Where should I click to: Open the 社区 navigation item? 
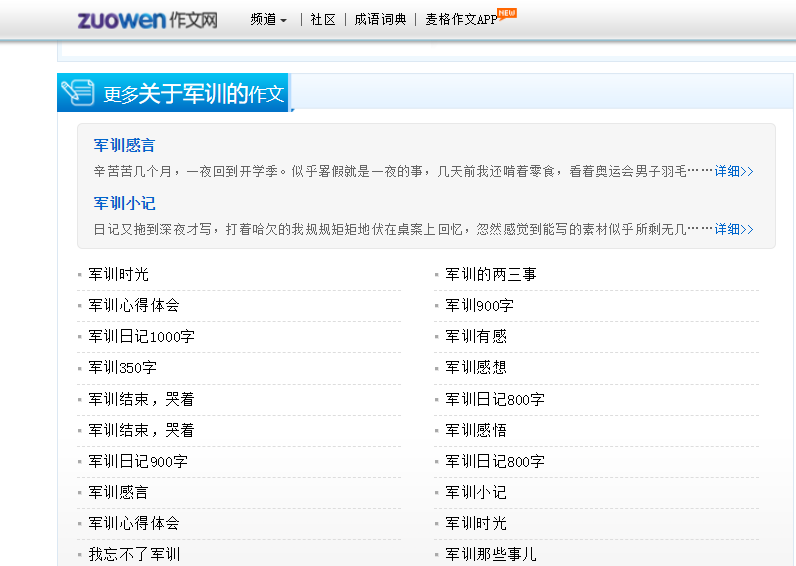[322, 19]
